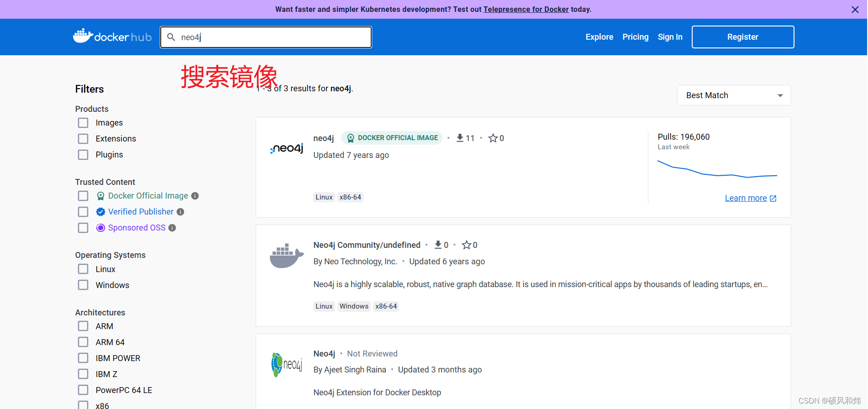Select the ARM 64 architecture checkbox
Viewport: 868px width, 409px height.
tap(83, 342)
